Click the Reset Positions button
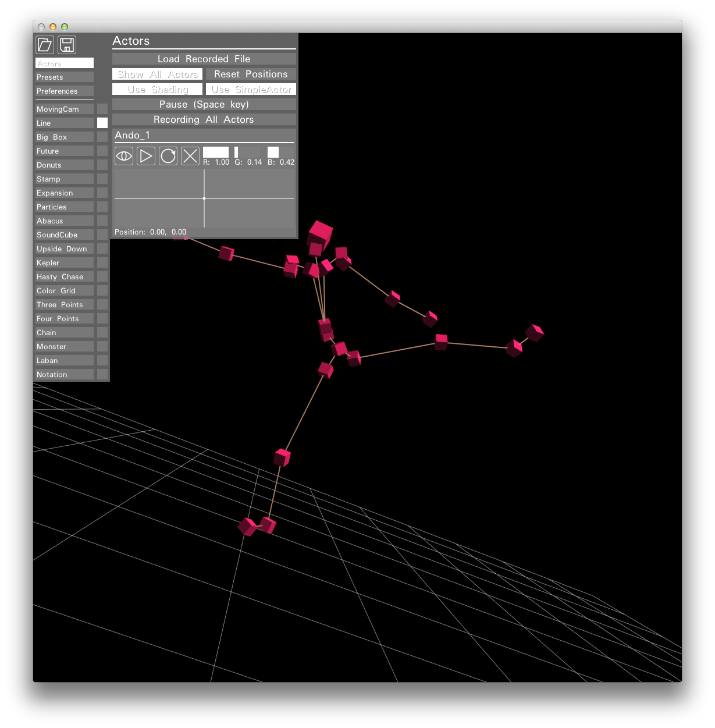 (x=251, y=74)
